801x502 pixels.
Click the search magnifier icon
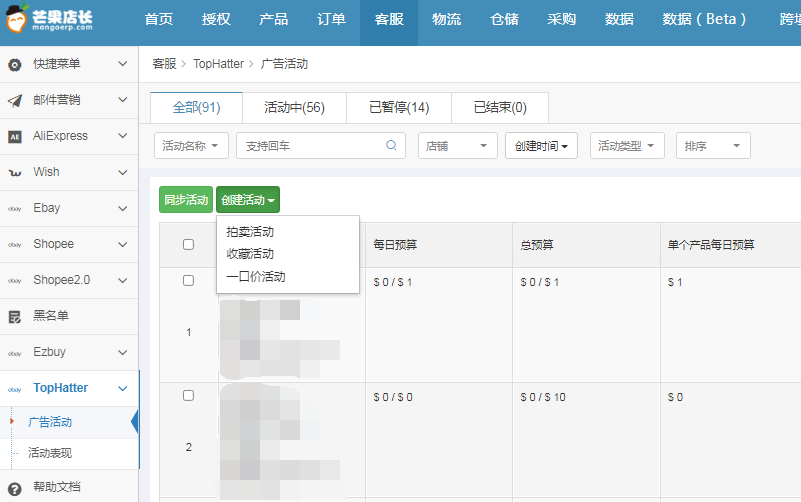[391, 145]
